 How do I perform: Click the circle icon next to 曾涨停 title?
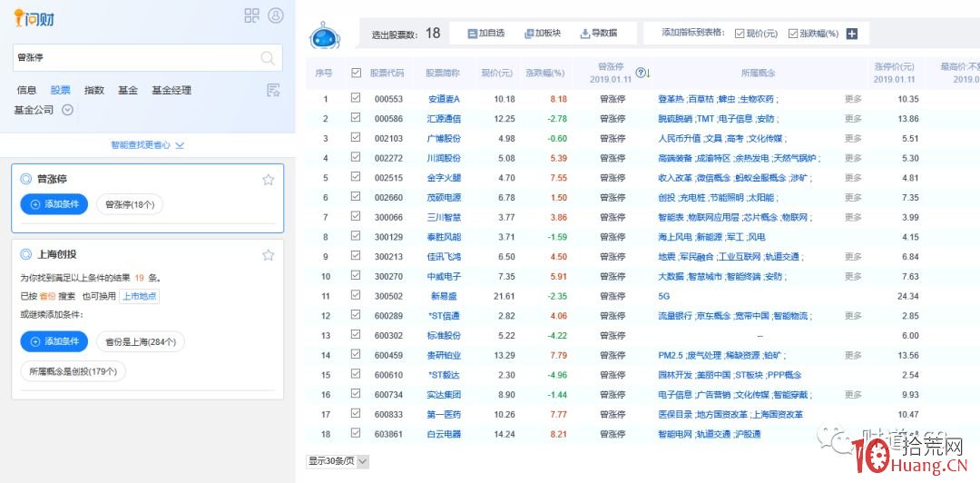[25, 179]
